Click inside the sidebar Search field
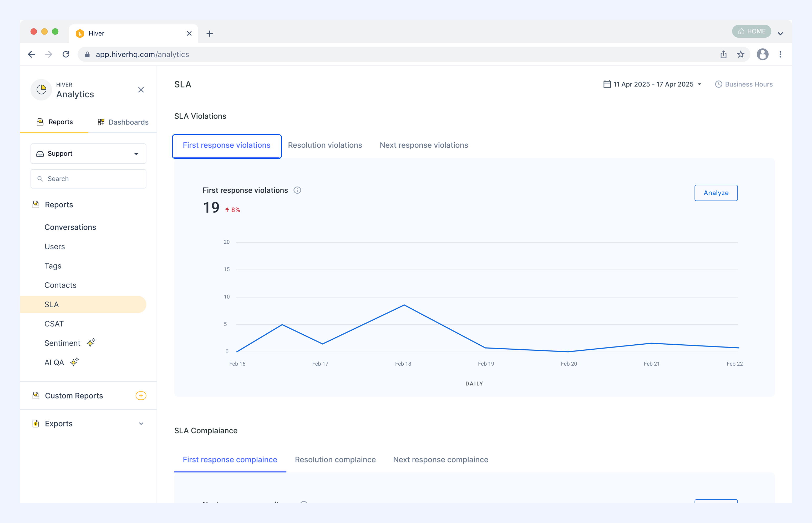The image size is (812, 523). (x=88, y=179)
